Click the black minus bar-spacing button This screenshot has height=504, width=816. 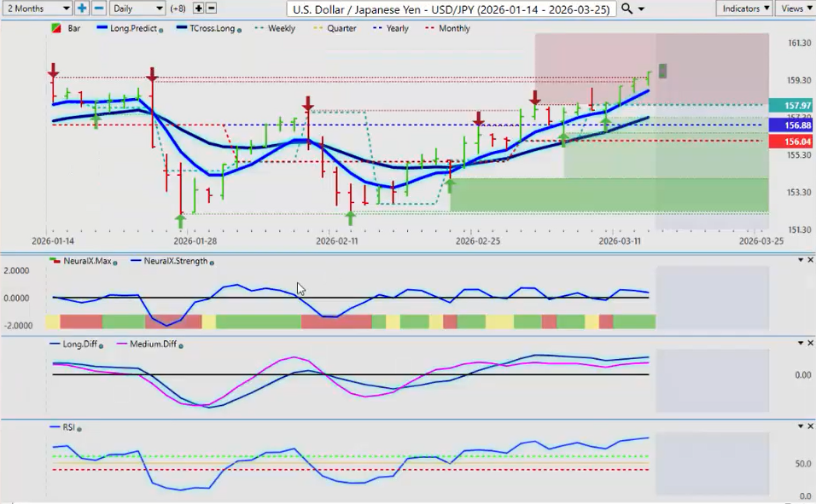click(x=212, y=8)
